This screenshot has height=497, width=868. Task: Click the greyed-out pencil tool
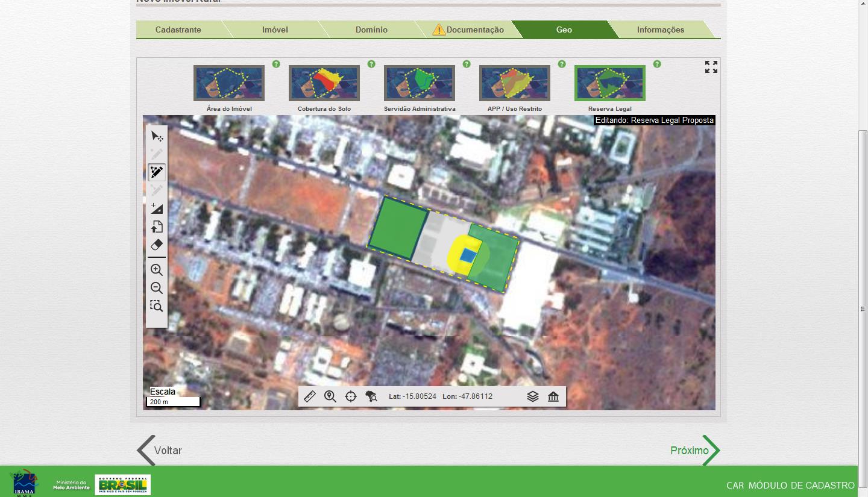[x=157, y=154]
